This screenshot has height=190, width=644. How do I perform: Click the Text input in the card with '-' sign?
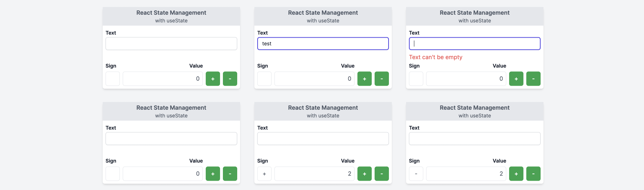click(475, 138)
